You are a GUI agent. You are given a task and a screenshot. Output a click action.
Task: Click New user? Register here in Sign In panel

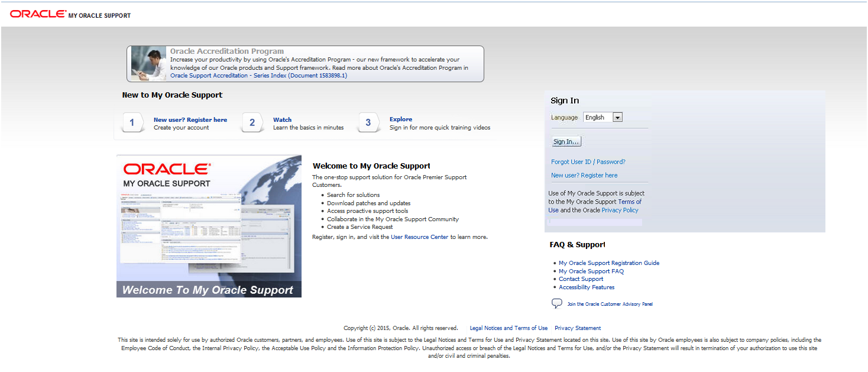(x=584, y=175)
